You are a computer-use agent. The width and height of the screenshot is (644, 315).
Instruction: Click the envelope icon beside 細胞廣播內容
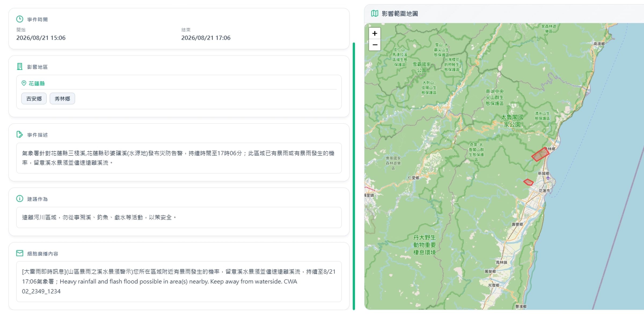(x=20, y=253)
